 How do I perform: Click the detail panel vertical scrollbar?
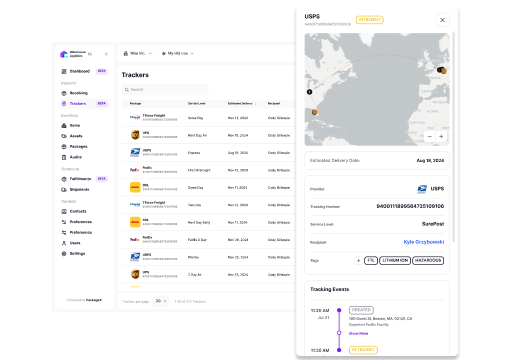(453, 137)
